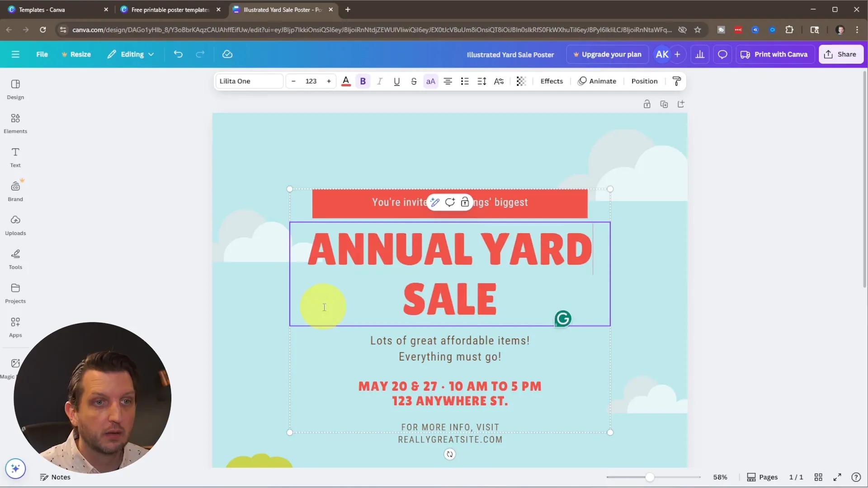Open the Resize menu
This screenshot has height=488, width=868.
tap(76, 54)
